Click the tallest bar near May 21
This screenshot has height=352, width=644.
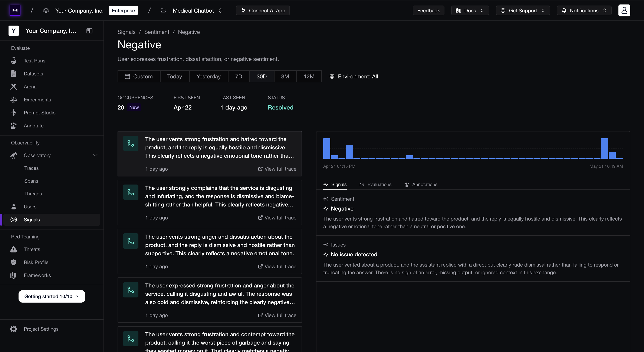[x=604, y=148]
